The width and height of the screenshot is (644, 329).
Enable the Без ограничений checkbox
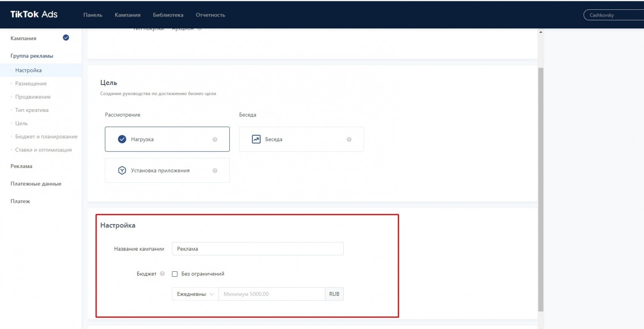174,274
